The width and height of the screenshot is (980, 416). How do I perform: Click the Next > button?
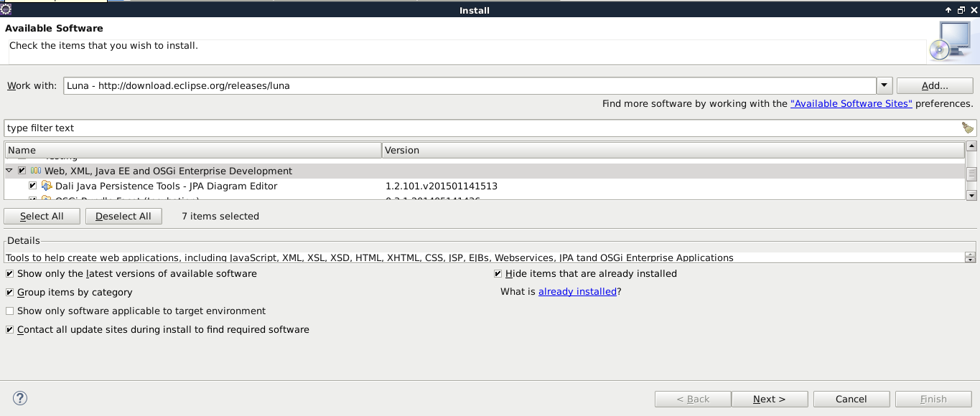770,399
